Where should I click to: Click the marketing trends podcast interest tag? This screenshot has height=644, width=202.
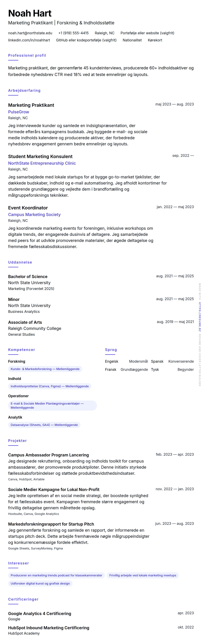[x=56, y=575]
